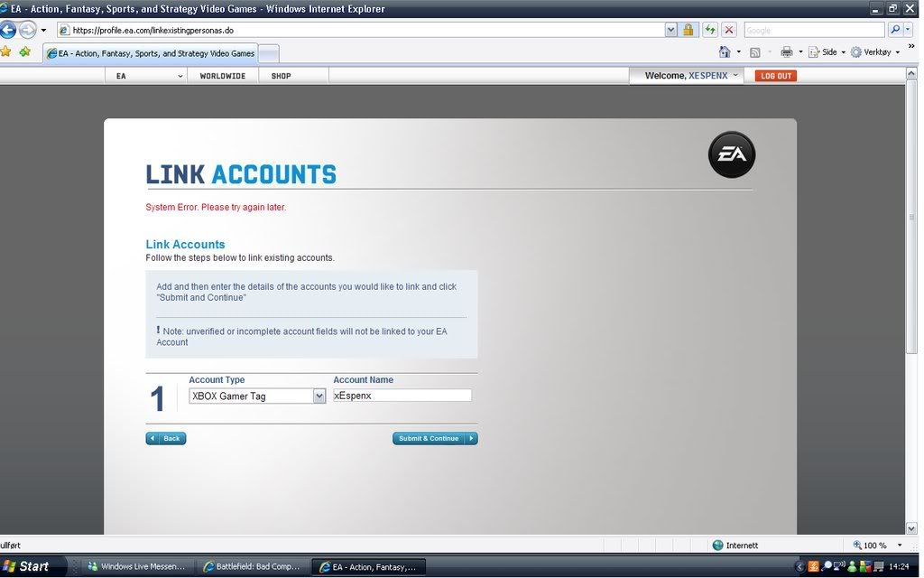
Task: Click the Account Name text field
Action: point(402,396)
